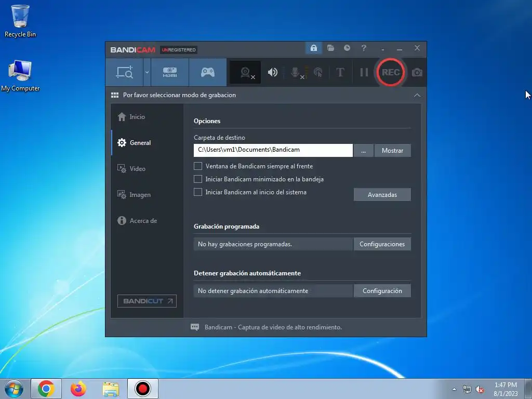This screenshot has width=532, height=399.
Task: Start recording with the REC button
Action: coord(391,72)
